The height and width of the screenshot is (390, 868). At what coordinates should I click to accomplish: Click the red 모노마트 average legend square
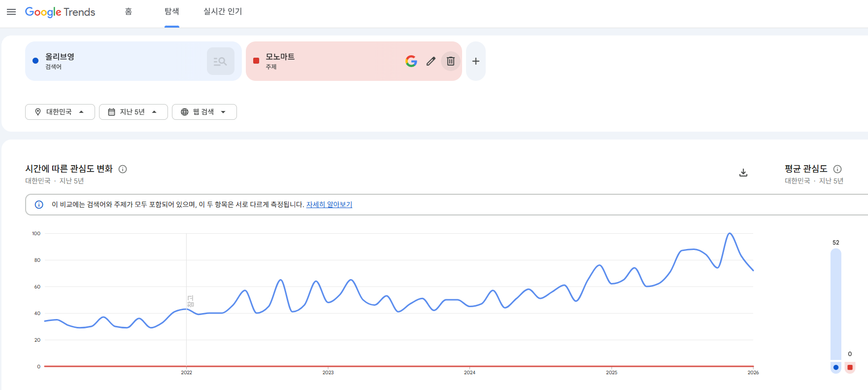[x=850, y=367]
